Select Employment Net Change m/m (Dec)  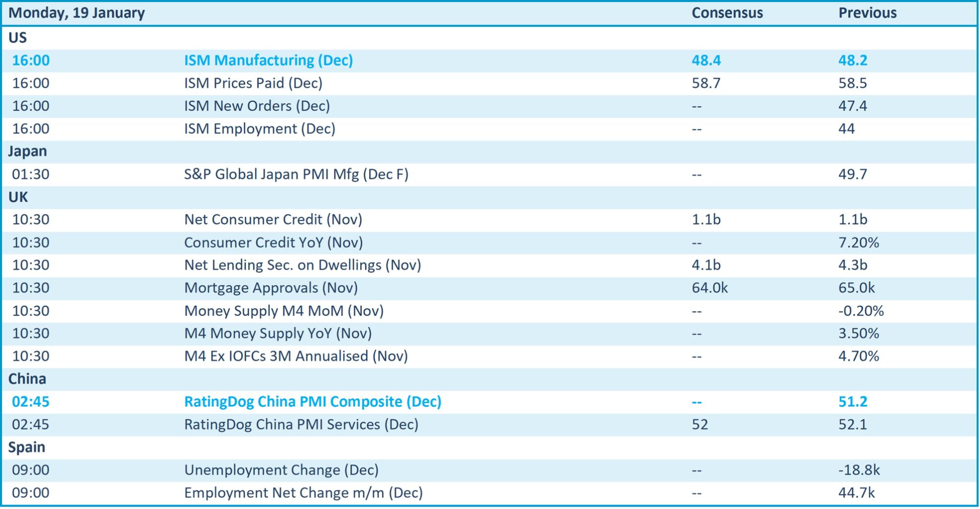click(x=303, y=493)
